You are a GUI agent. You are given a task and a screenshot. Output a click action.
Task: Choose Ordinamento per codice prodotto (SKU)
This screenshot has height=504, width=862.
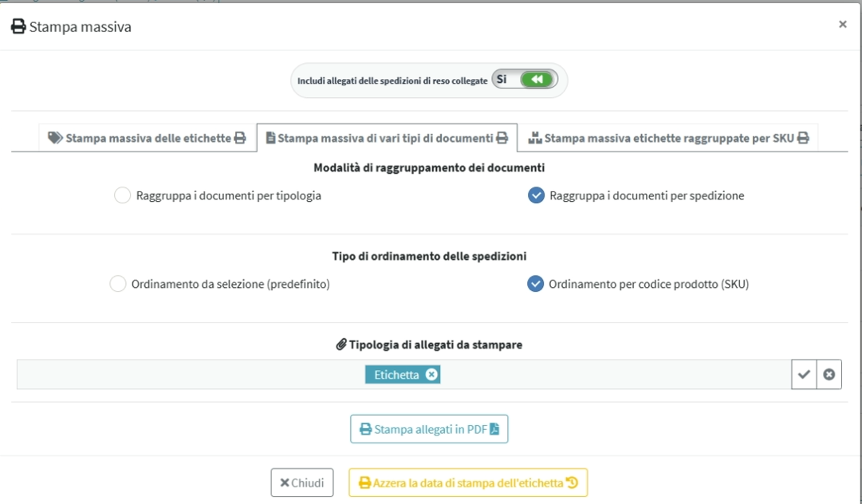point(535,284)
